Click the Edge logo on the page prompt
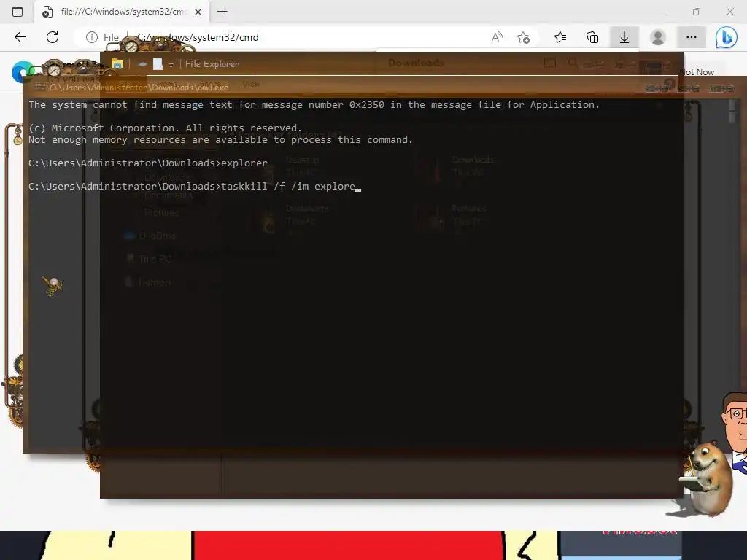Viewport: 747px width, 560px height. point(22,72)
